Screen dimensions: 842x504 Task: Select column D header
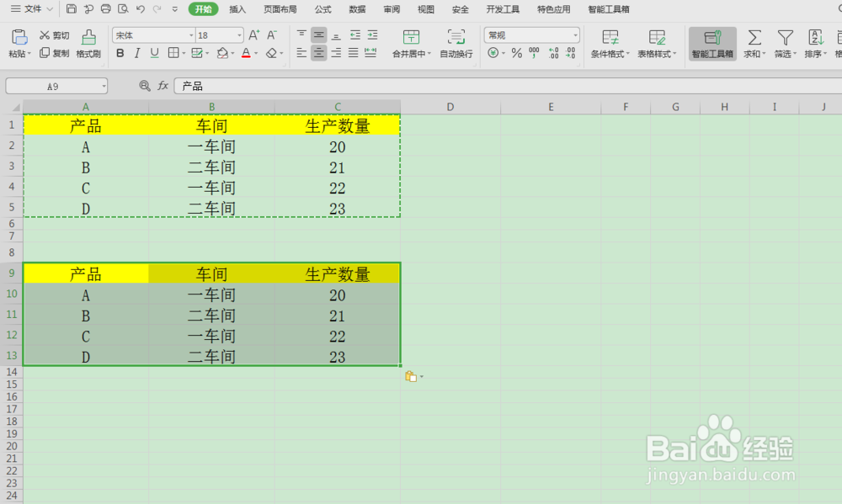tap(450, 107)
